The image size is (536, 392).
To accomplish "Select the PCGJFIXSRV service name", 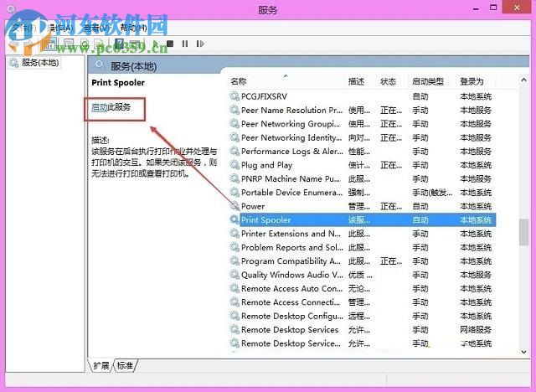I will click(x=265, y=96).
